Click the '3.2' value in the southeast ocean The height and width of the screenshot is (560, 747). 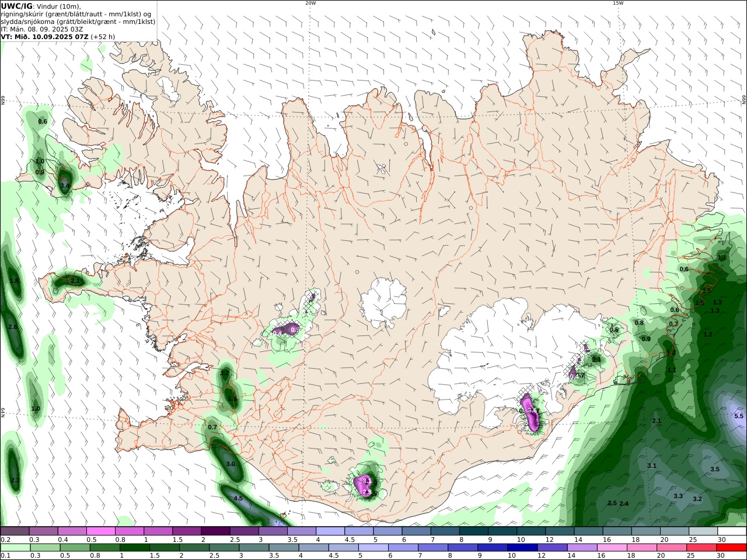(x=697, y=499)
